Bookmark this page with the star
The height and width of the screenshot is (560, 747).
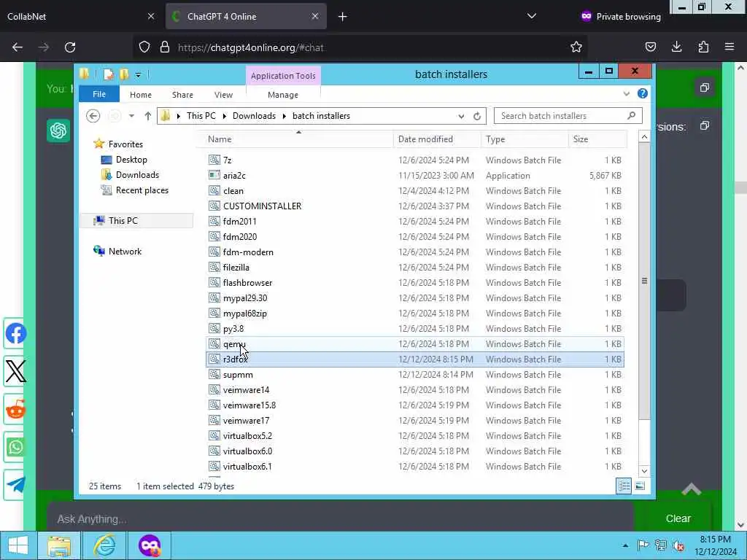pyautogui.click(x=576, y=47)
